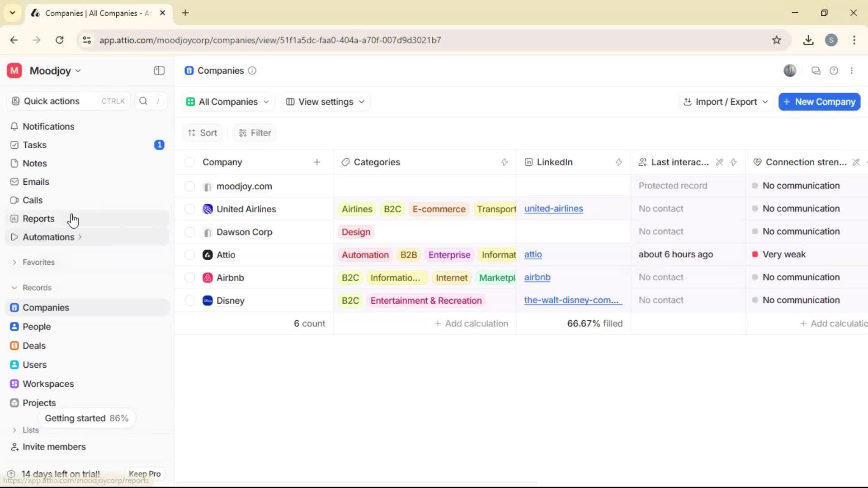Viewport: 868px width, 488px height.
Task: Go back in browser history
Action: tap(14, 40)
